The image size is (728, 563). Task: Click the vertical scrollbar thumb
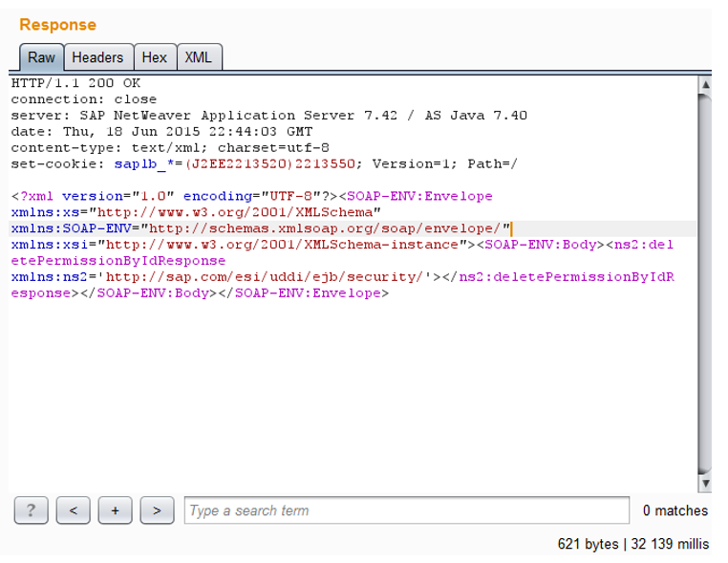coord(705,284)
